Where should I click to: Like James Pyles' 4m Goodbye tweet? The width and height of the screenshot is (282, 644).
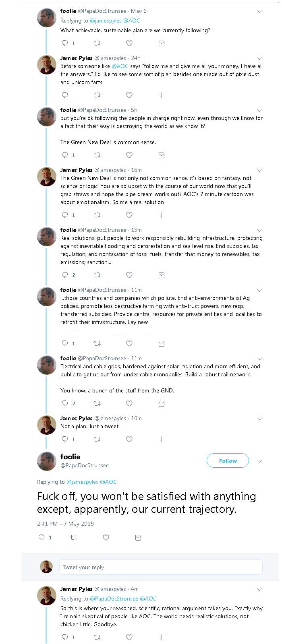129,637
